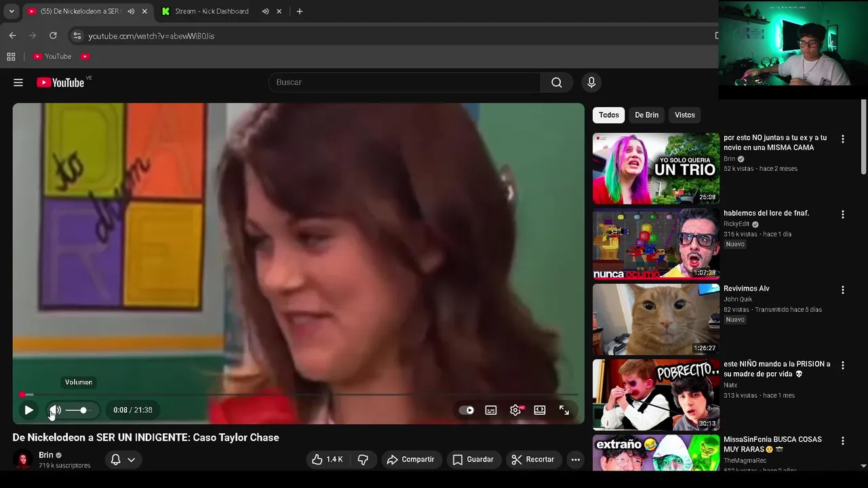868x488 pixels.
Task: Mute the video with speaker icon
Action: 55,410
